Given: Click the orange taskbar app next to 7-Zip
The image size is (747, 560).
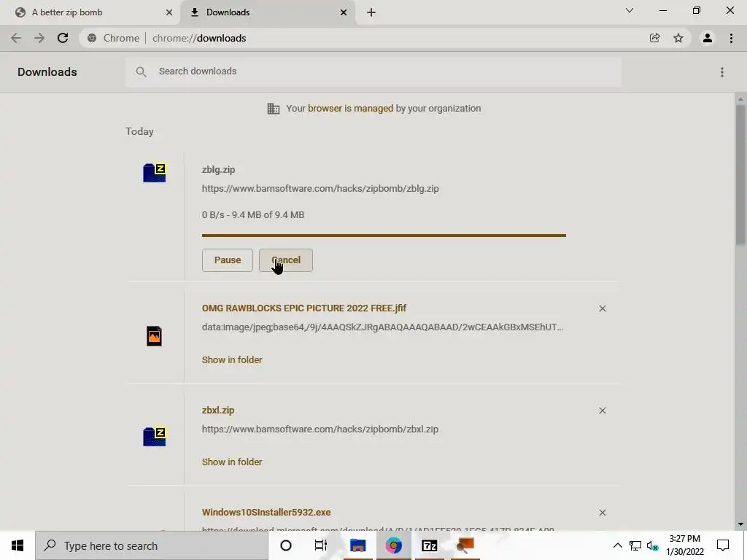Looking at the screenshot, I should (x=465, y=545).
